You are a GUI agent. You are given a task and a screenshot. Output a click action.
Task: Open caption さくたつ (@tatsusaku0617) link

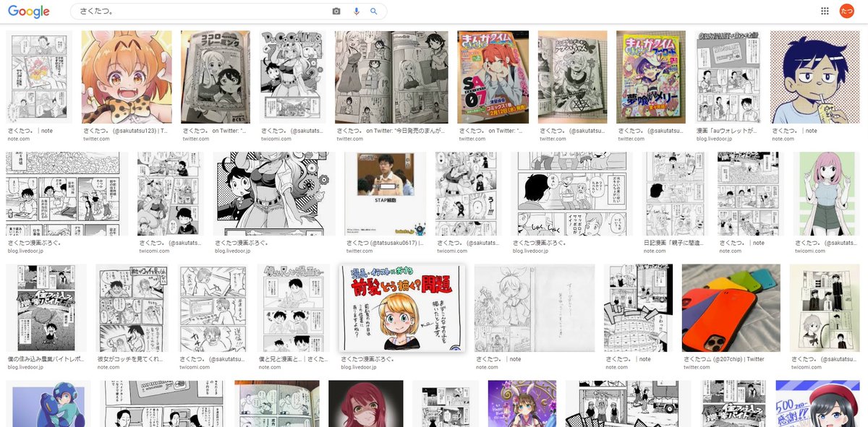point(386,243)
